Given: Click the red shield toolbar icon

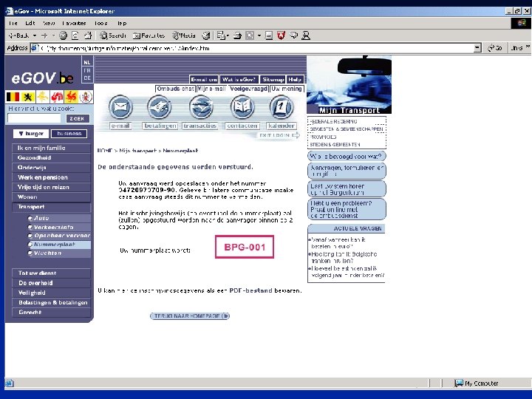Looking at the screenshot, I should coord(281,35).
